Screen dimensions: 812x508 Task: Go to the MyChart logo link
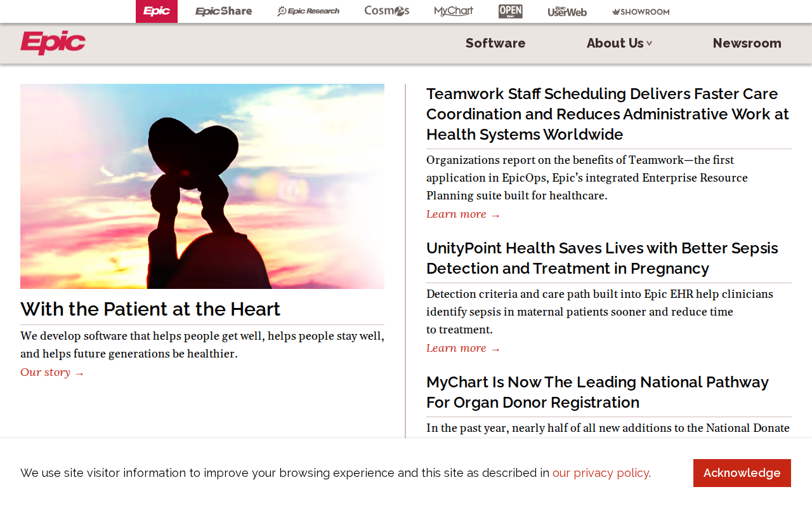[454, 11]
